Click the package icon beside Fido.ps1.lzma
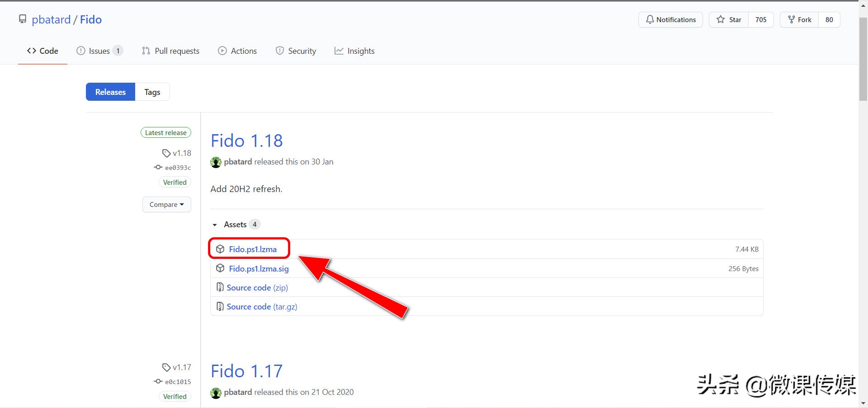Screen dimensions: 868x408 (220, 249)
